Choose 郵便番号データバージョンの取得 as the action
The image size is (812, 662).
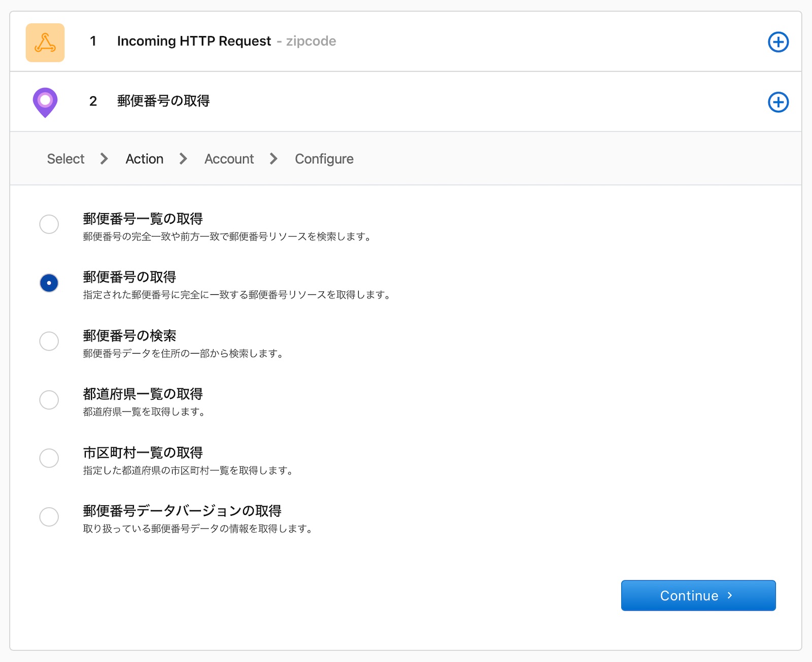coord(49,517)
